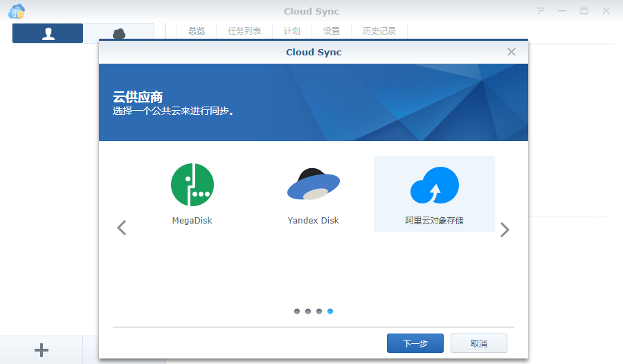The image size is (623, 364).
Task: Switch to the 计划 tab
Action: 292,31
